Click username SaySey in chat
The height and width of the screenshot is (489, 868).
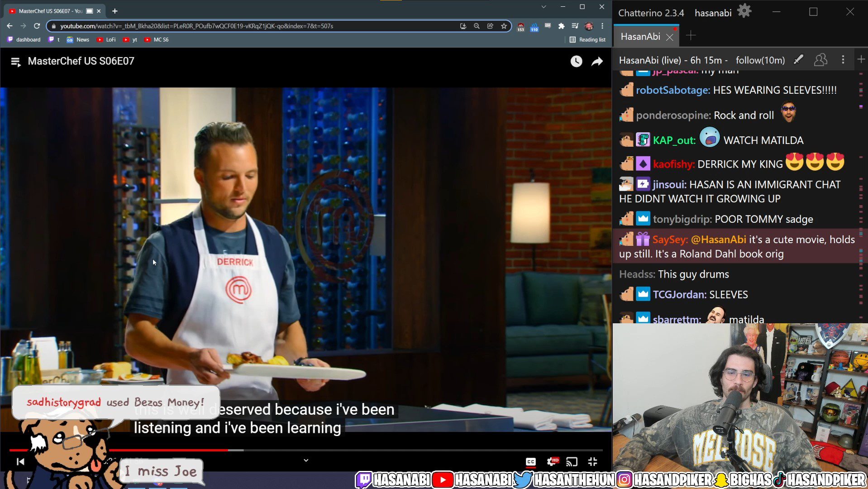(x=670, y=240)
